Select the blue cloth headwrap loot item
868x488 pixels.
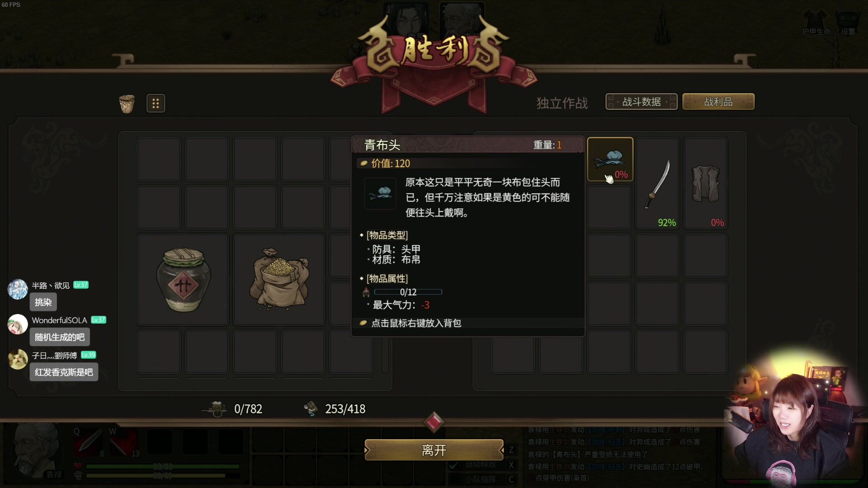tap(610, 160)
